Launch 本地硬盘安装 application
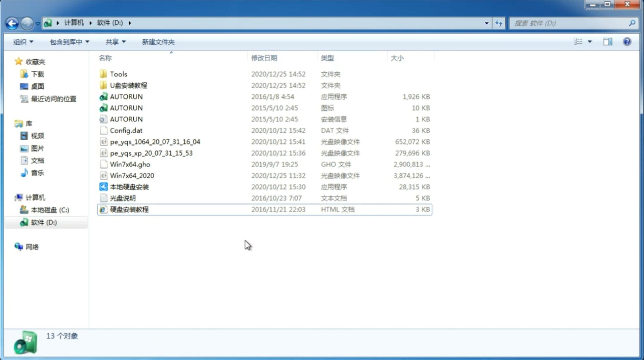Viewport: 644px width, 360px height. coord(129,187)
